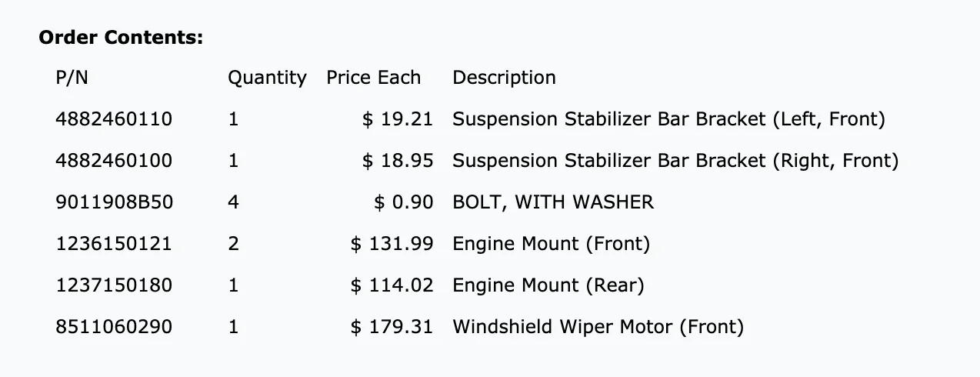Click the Order Contents heading
980x377 pixels.
coord(121,38)
